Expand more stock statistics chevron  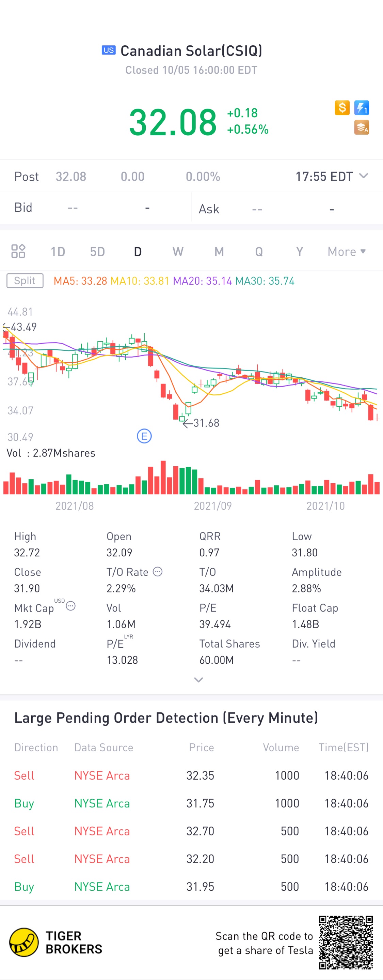point(198,679)
